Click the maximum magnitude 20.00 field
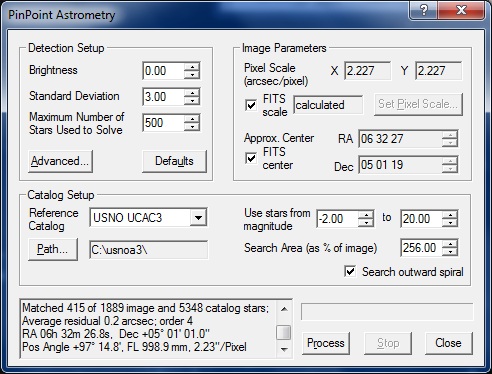Screen dimensions: 492x374 (421, 219)
